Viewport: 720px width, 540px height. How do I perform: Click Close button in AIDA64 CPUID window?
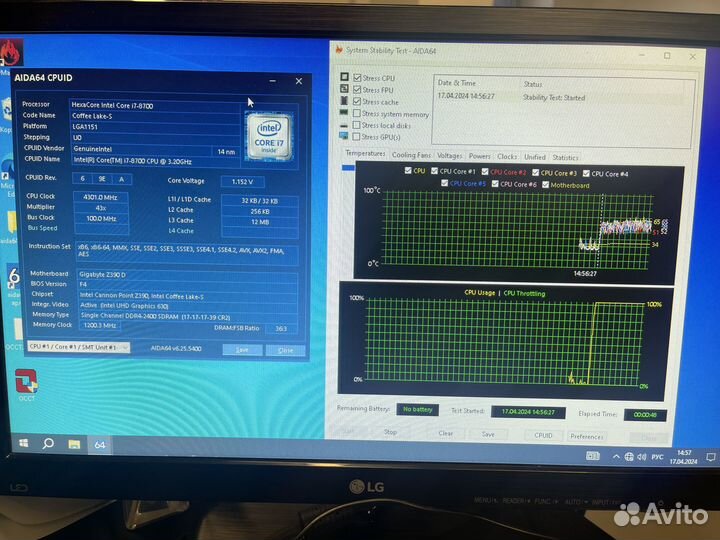click(285, 350)
